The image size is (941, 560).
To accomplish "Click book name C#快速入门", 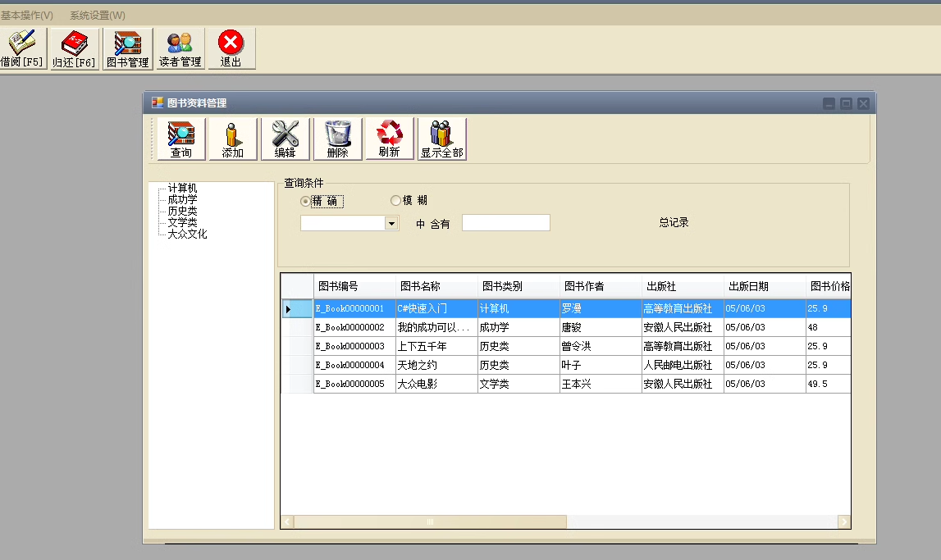I will point(437,308).
